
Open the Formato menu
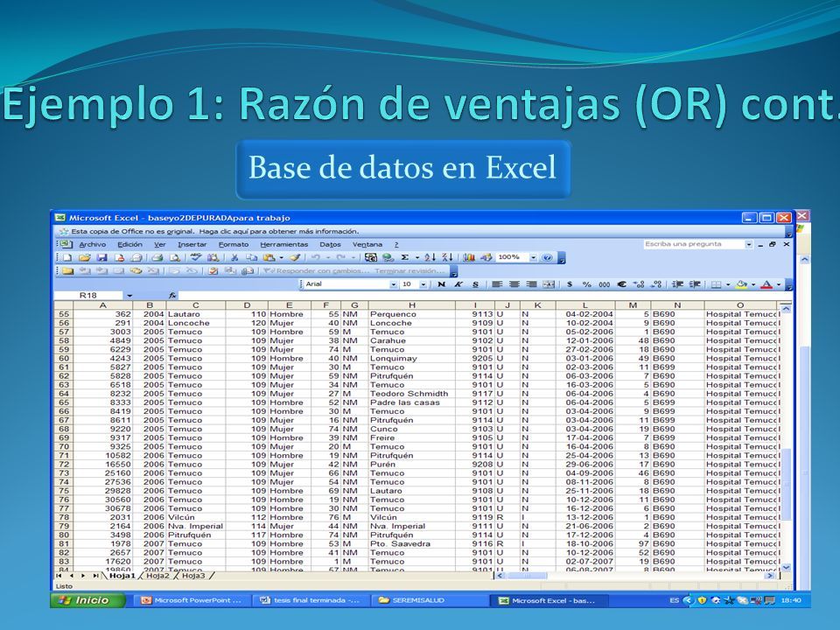234,244
